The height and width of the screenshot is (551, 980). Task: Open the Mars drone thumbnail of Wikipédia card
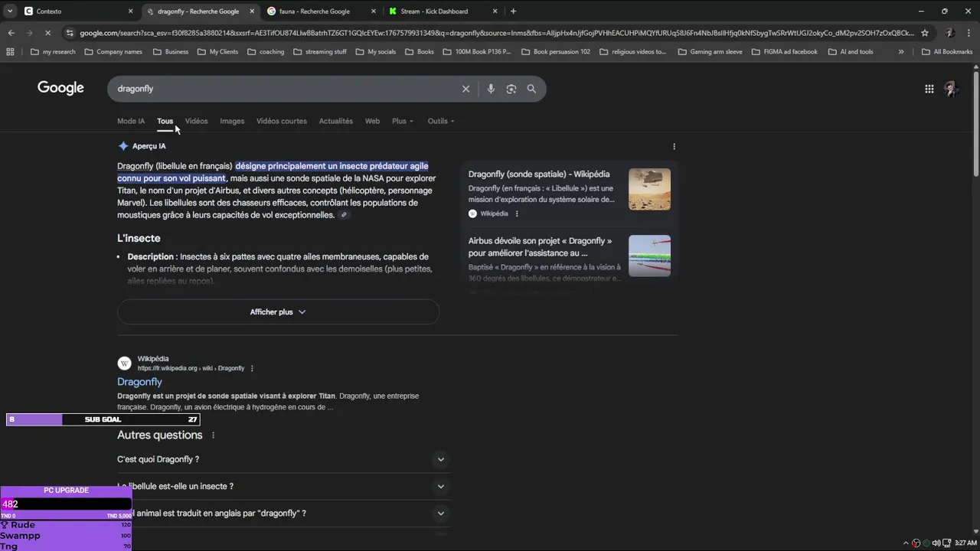(x=649, y=189)
